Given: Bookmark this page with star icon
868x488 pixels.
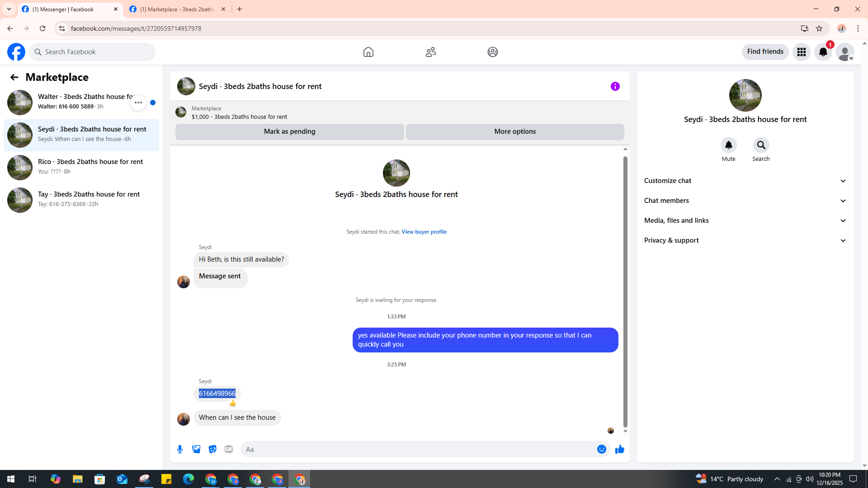Looking at the screenshot, I should (819, 28).
